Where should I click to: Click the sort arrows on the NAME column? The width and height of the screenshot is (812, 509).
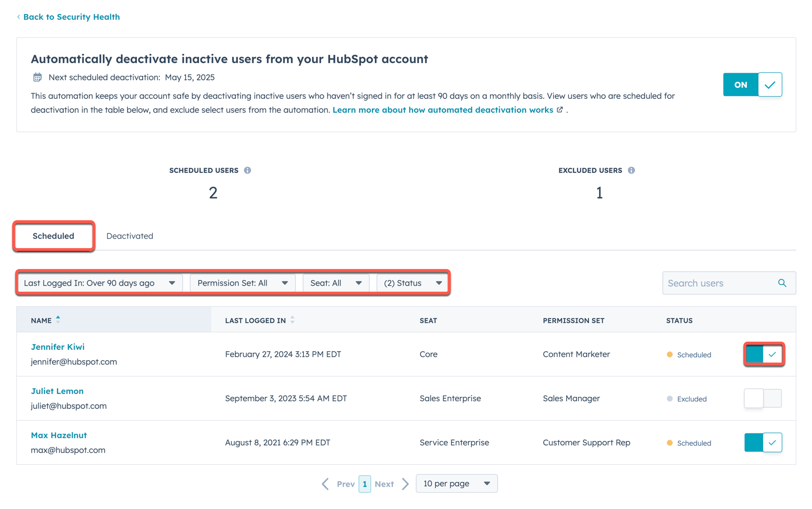58,319
